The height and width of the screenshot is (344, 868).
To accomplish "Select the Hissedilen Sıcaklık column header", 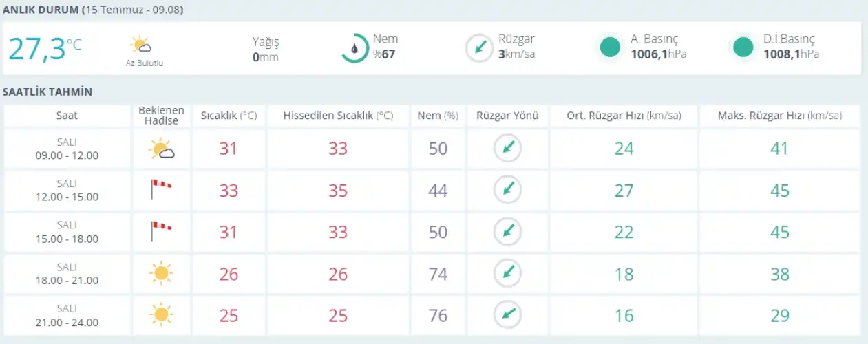I will click(338, 116).
